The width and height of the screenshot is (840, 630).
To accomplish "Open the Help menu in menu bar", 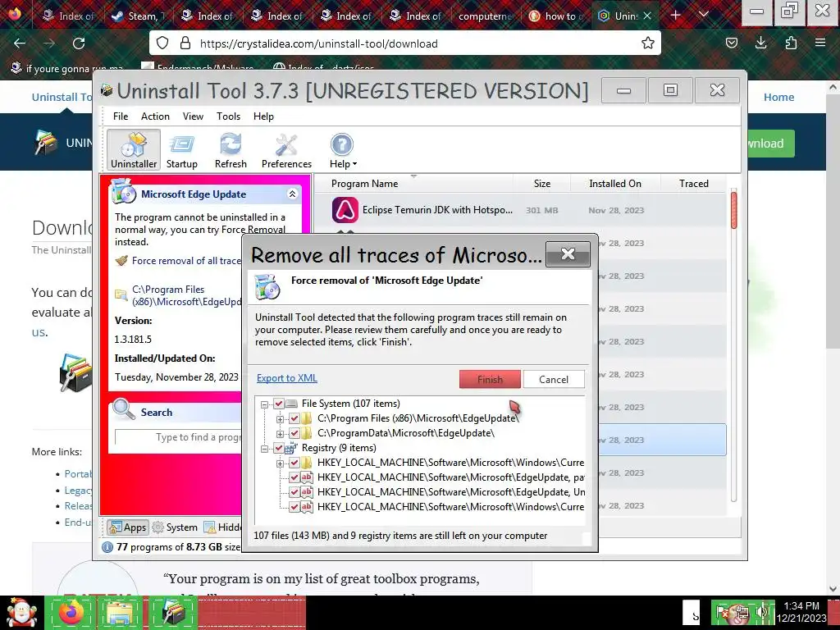I will (x=263, y=116).
